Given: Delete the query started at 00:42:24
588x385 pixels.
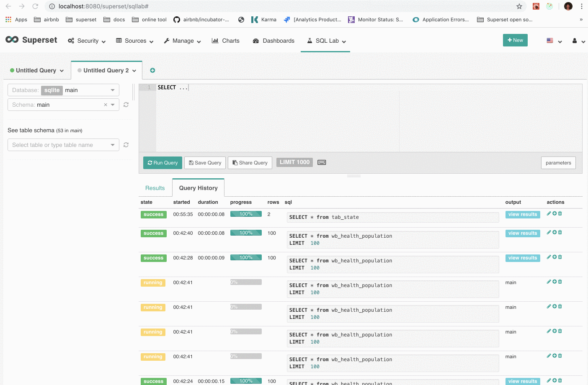Looking at the screenshot, I should tap(560, 380).
